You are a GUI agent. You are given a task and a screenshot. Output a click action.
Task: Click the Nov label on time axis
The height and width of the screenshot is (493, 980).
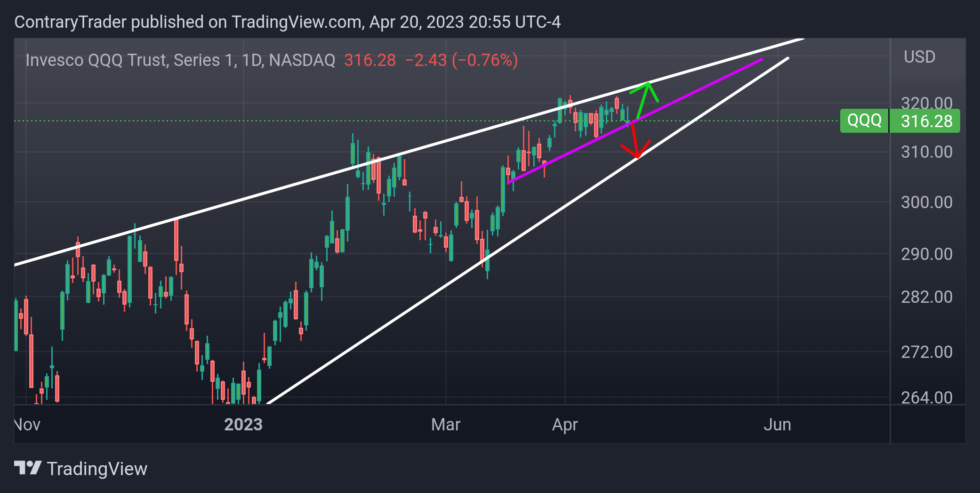point(27,425)
